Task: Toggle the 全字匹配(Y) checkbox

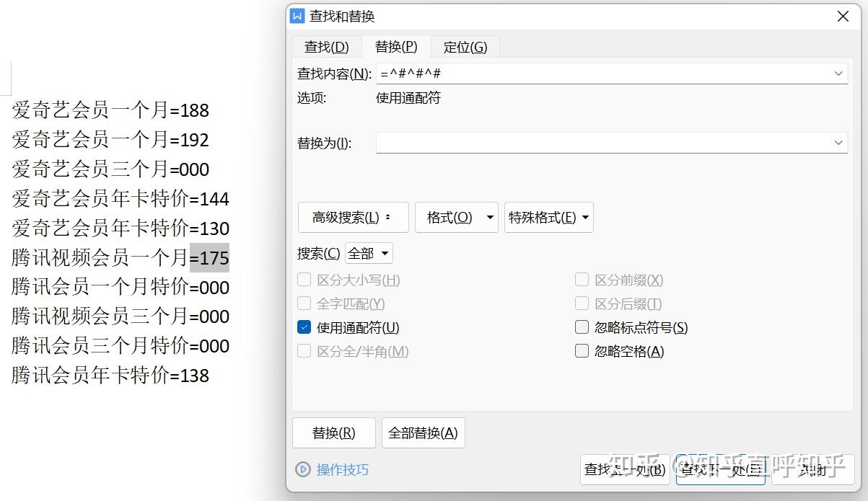Action: pyautogui.click(x=304, y=303)
